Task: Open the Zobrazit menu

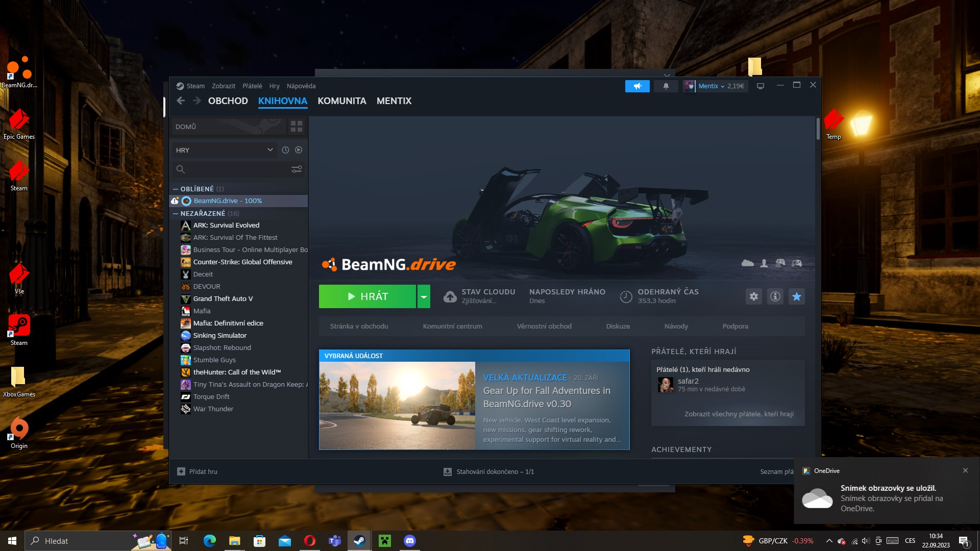Action: pyautogui.click(x=224, y=86)
